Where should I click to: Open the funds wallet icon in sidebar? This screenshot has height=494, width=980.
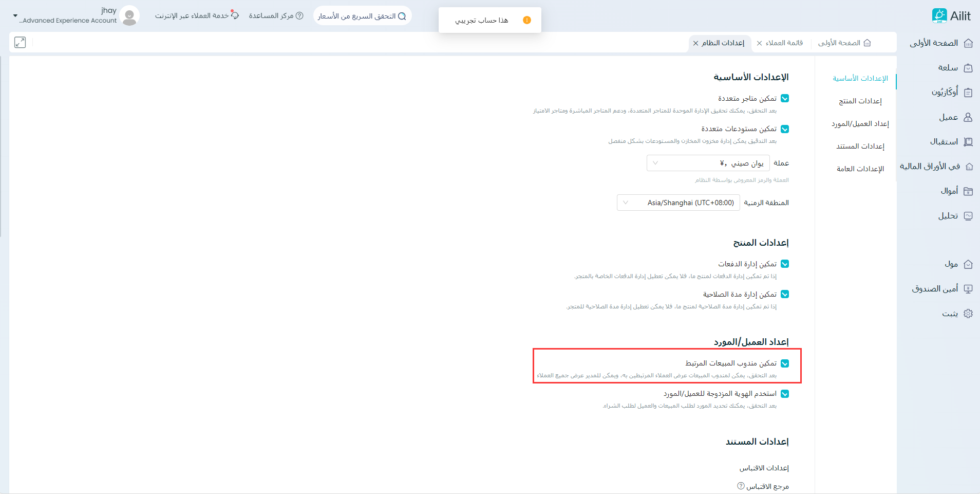click(968, 191)
